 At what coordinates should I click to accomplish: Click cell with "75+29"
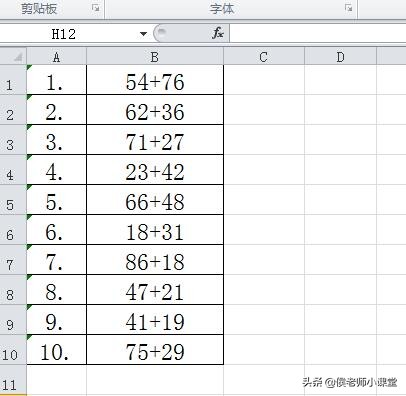click(x=155, y=350)
